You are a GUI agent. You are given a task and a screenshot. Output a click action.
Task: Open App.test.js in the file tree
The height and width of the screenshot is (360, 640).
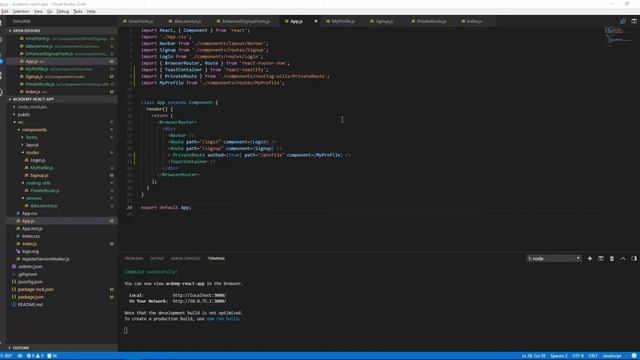(x=32, y=229)
